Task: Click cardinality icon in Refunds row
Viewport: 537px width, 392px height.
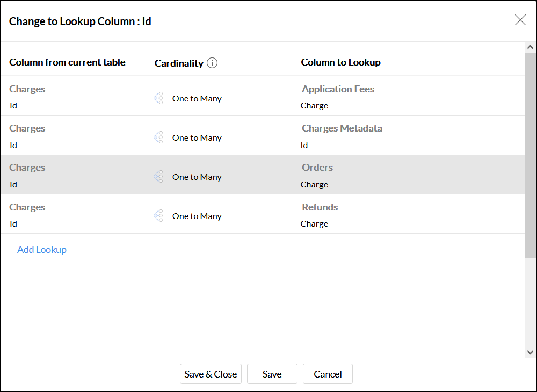Action: (158, 216)
